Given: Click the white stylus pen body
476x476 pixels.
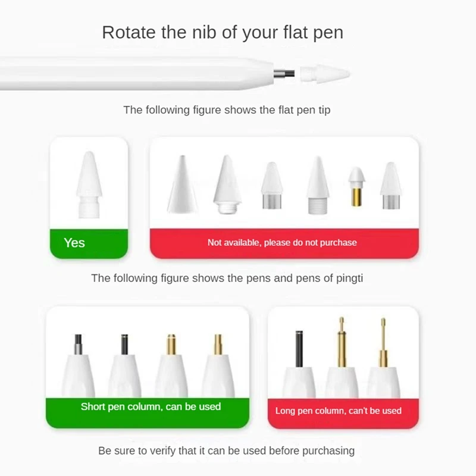Looking at the screenshot, I should tap(137, 73).
